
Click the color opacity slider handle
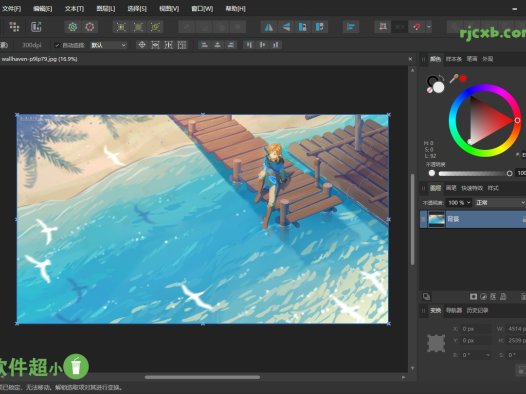tap(509, 173)
